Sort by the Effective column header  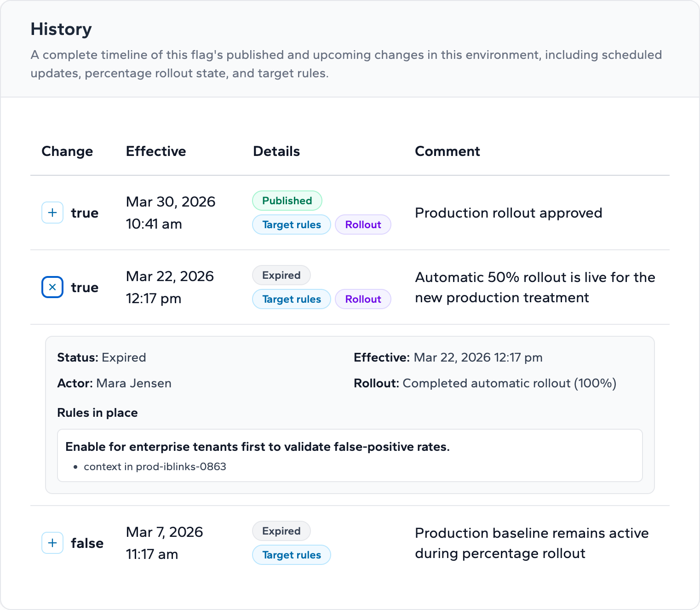coord(156,151)
